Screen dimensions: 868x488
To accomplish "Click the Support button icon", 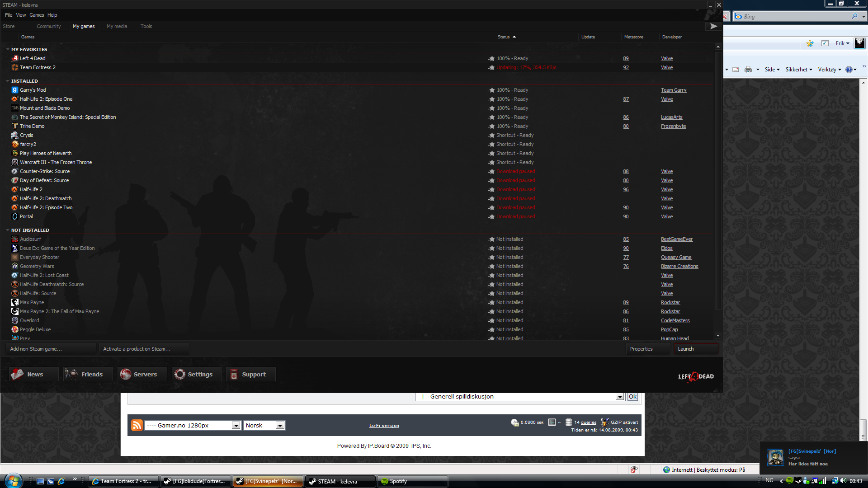I will (234, 374).
